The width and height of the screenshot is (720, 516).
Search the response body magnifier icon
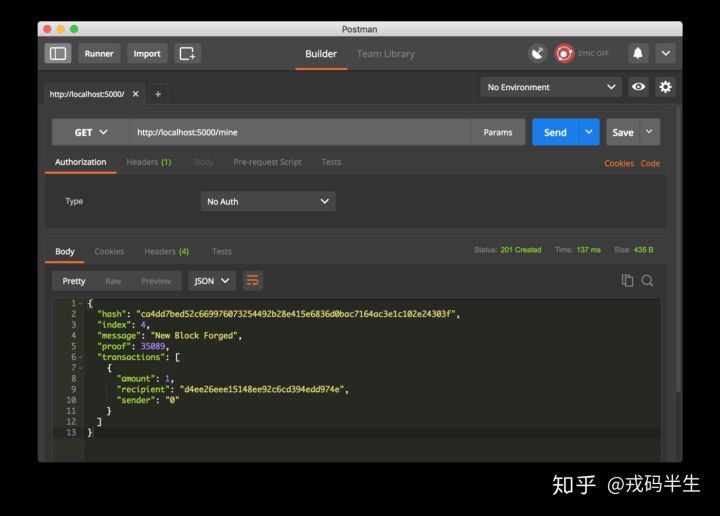point(647,280)
